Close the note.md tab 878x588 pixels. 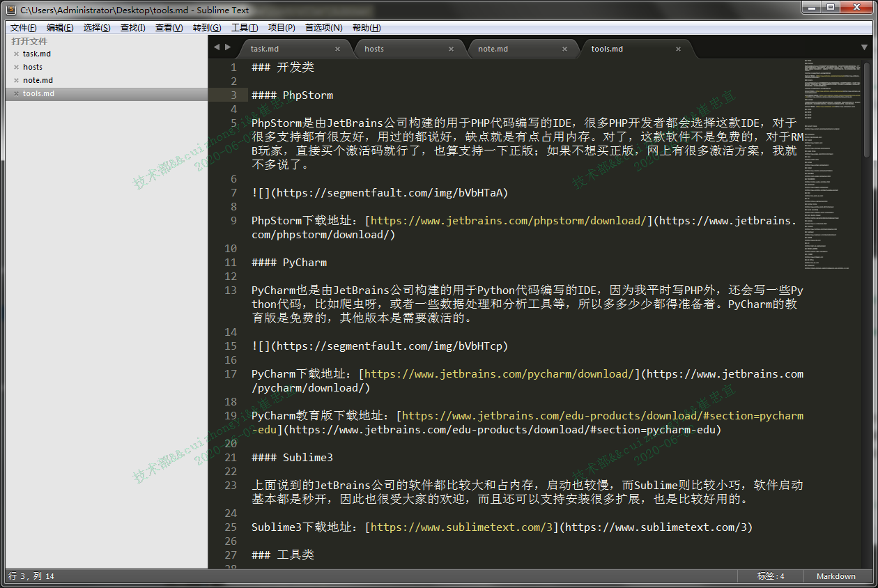point(565,49)
